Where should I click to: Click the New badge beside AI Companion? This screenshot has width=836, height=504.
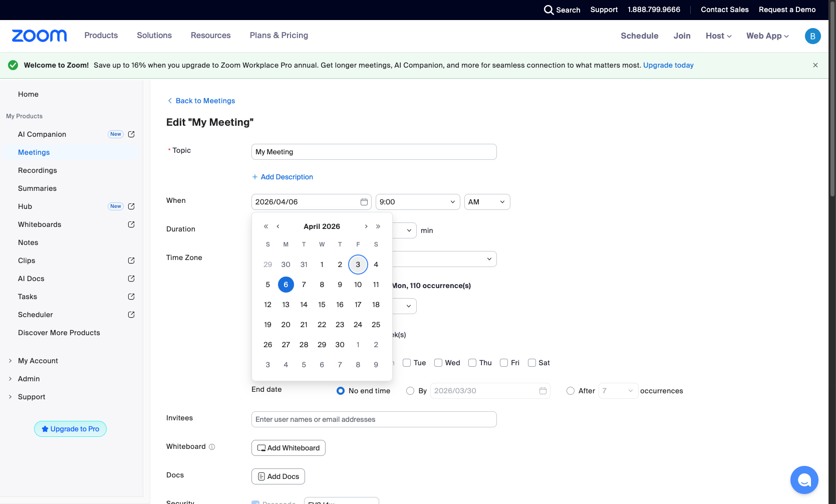coord(116,134)
